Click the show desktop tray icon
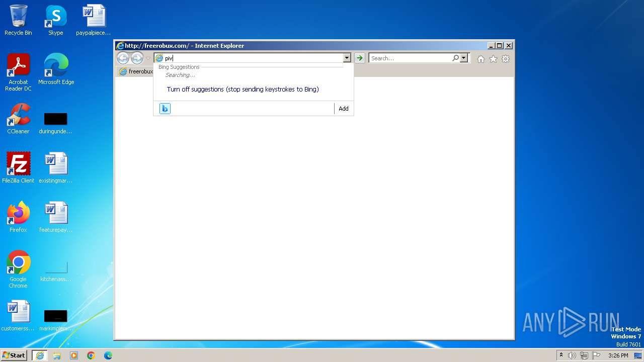644x362 pixels. [x=638, y=355]
